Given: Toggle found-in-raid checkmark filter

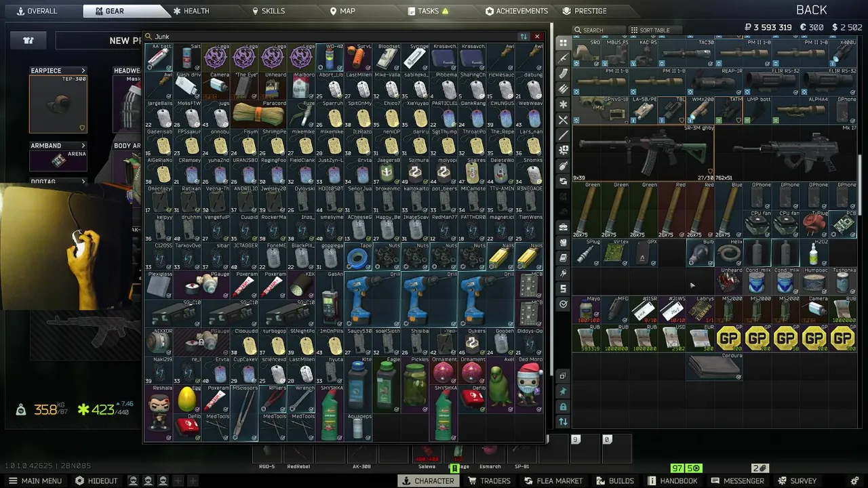Looking at the screenshot, I should point(563,304).
